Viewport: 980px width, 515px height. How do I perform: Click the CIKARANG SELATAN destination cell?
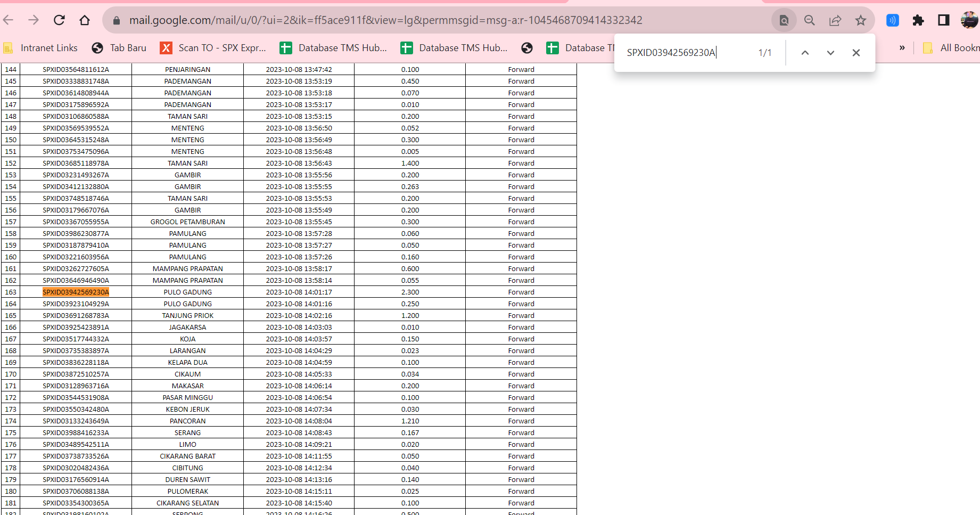pos(188,503)
